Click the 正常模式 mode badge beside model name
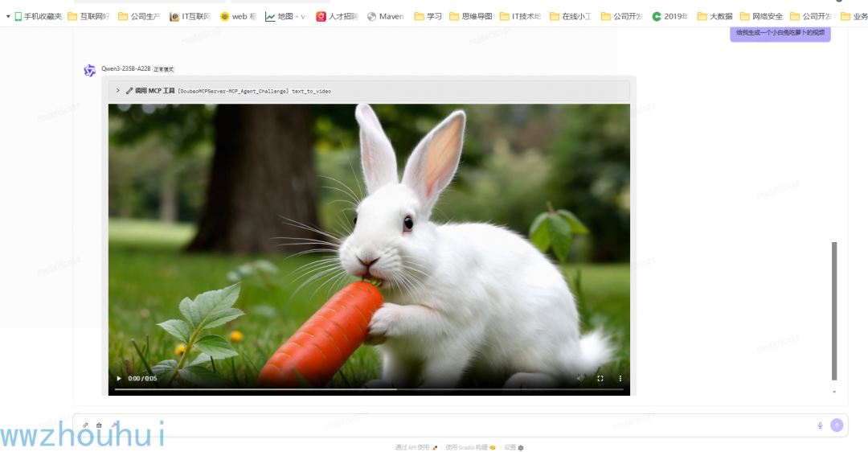This screenshot has height=452, width=868. click(x=163, y=69)
